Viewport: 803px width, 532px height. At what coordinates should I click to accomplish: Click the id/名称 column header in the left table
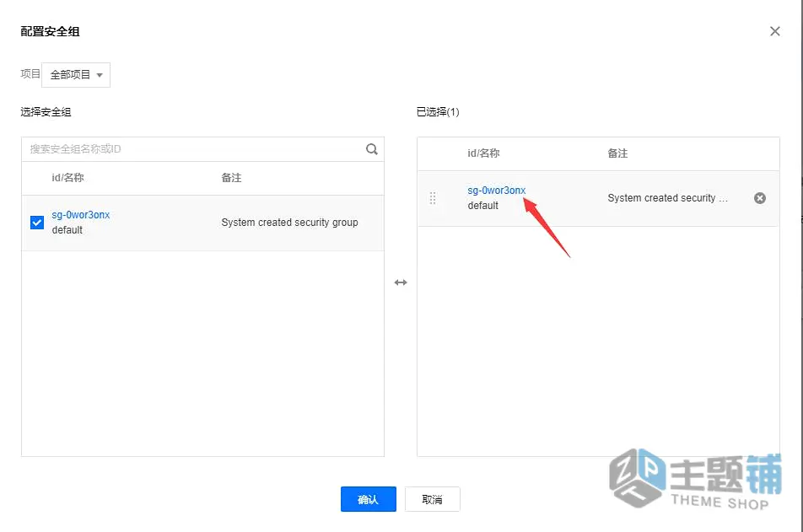pos(67,178)
